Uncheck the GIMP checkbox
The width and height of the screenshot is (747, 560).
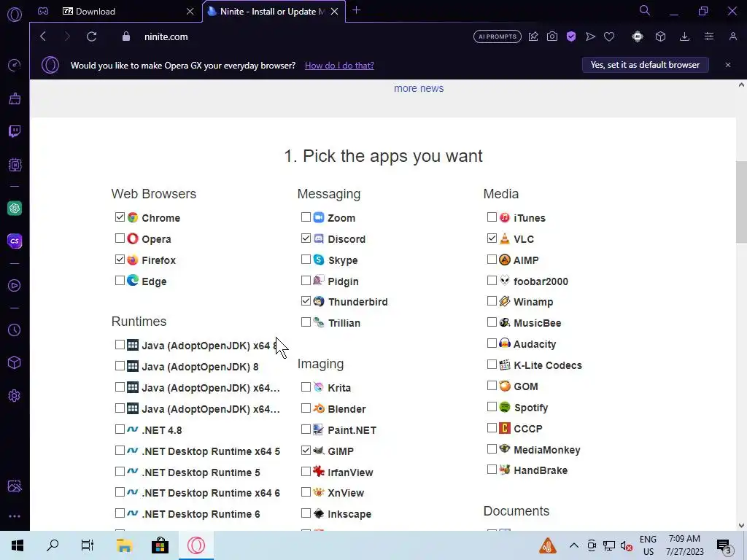[306, 450]
